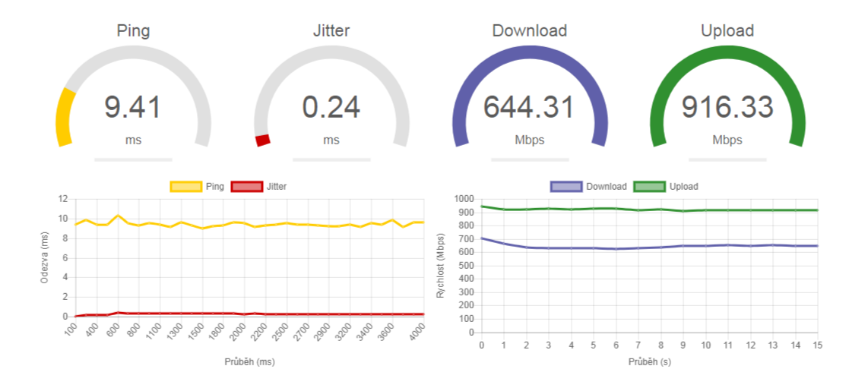Click the Odezva (ms) axis label
The image size is (868, 388).
pyautogui.click(x=45, y=257)
